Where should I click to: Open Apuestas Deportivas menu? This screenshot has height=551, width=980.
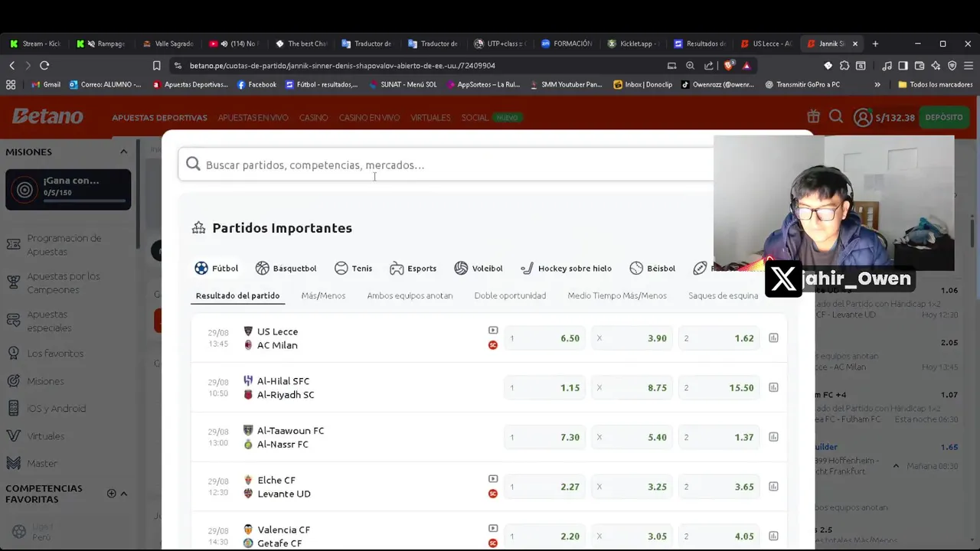159,118
